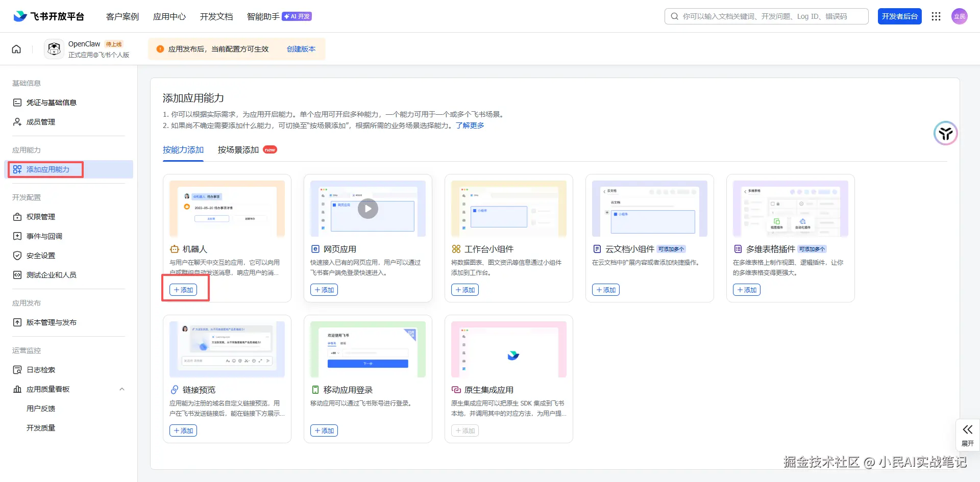
Task: Focus the documentation search input field
Action: [x=766, y=16]
